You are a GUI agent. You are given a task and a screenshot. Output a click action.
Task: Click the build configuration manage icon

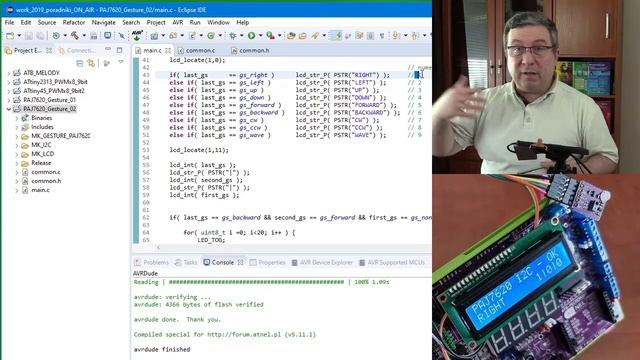[56, 36]
